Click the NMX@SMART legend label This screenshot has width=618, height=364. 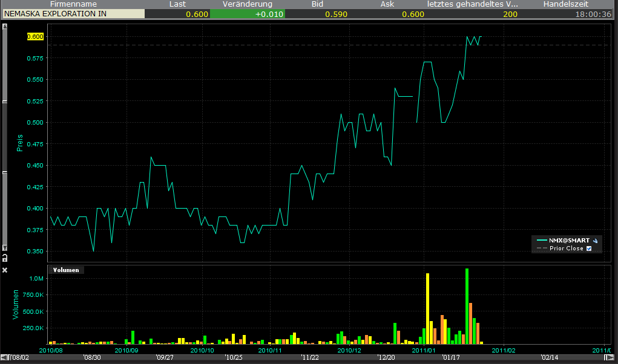click(x=569, y=241)
